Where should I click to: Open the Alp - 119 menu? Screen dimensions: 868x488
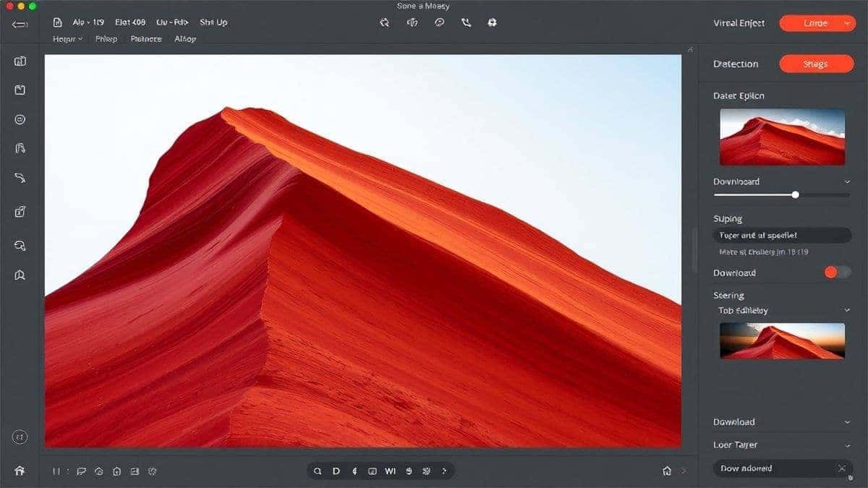88,22
